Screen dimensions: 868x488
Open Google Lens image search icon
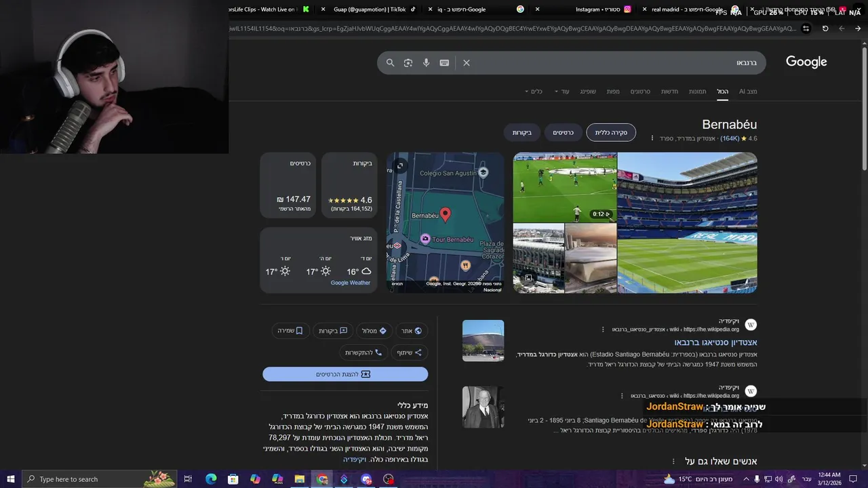tap(408, 62)
